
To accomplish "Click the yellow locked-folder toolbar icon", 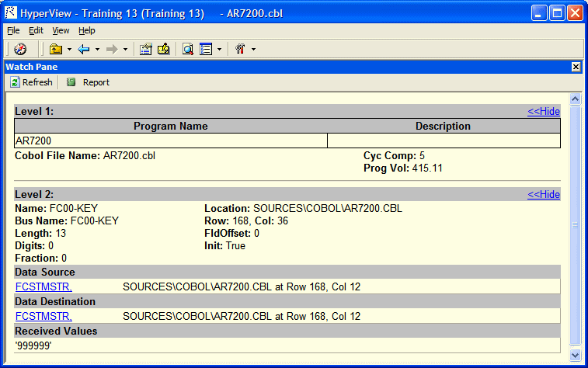I will (x=163, y=49).
